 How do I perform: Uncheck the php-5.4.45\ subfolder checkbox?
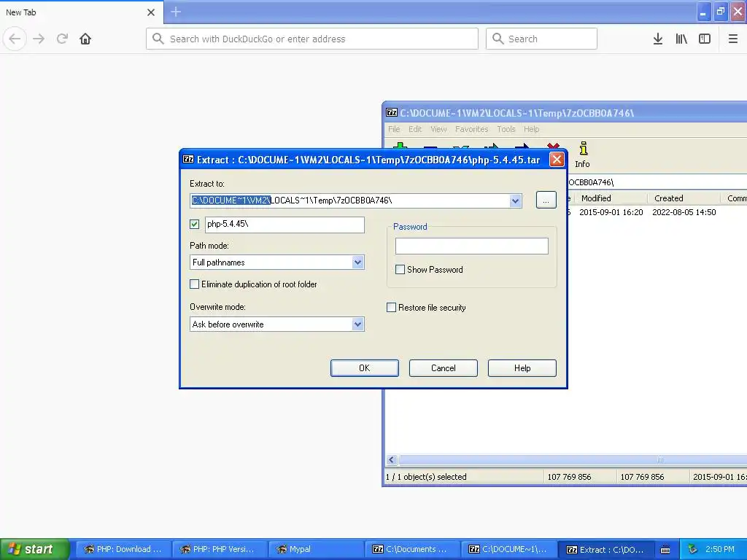point(194,224)
